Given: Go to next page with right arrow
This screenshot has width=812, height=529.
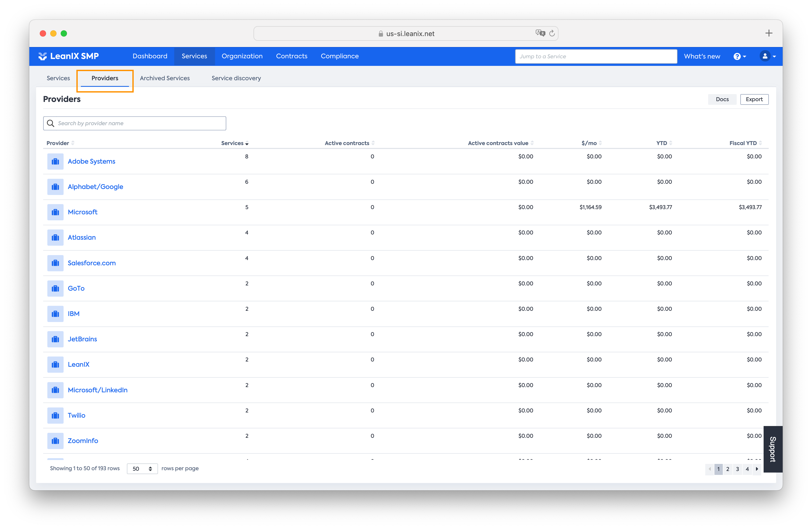Looking at the screenshot, I should click(757, 469).
